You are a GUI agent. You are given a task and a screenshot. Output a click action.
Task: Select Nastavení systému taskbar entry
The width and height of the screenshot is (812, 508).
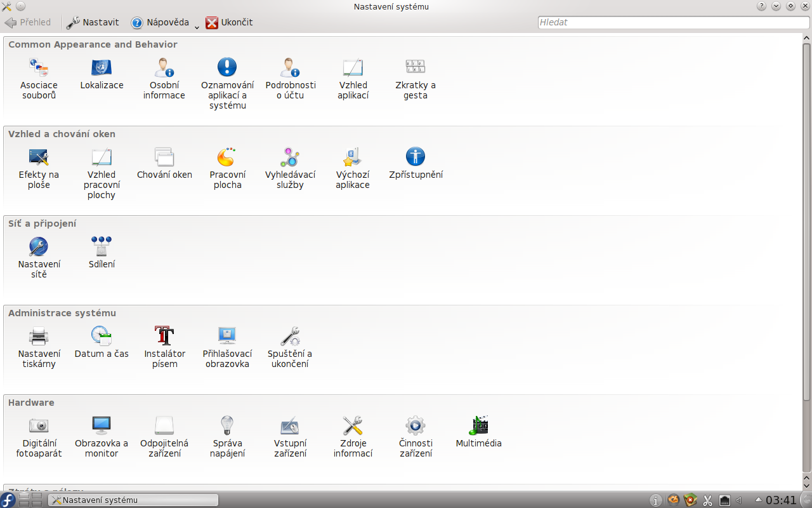(133, 500)
